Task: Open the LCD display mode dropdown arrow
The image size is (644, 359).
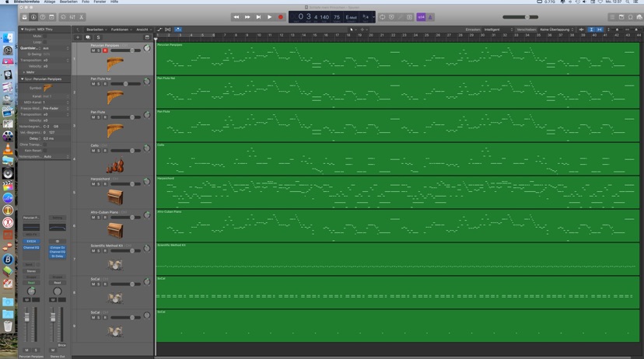Action: [x=373, y=17]
